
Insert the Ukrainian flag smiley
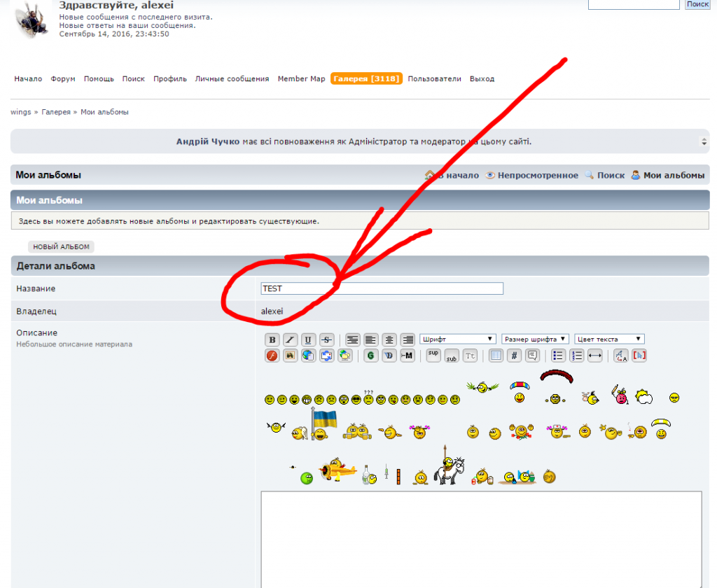click(x=323, y=425)
